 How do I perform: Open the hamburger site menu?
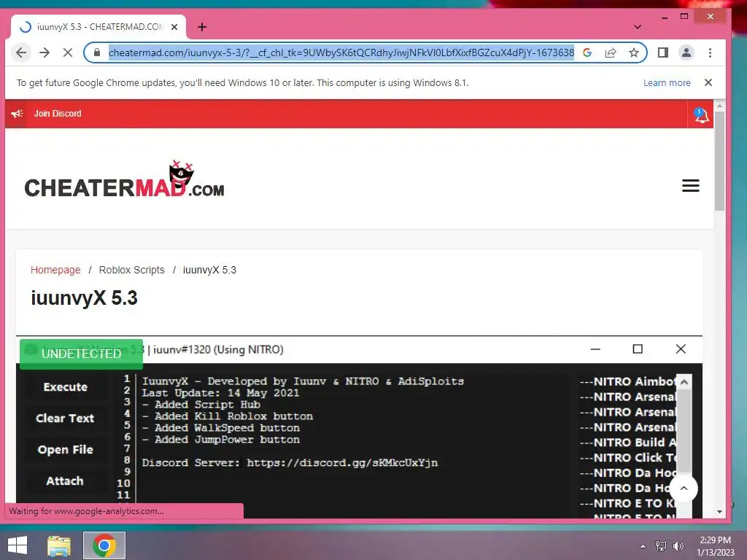tap(690, 185)
